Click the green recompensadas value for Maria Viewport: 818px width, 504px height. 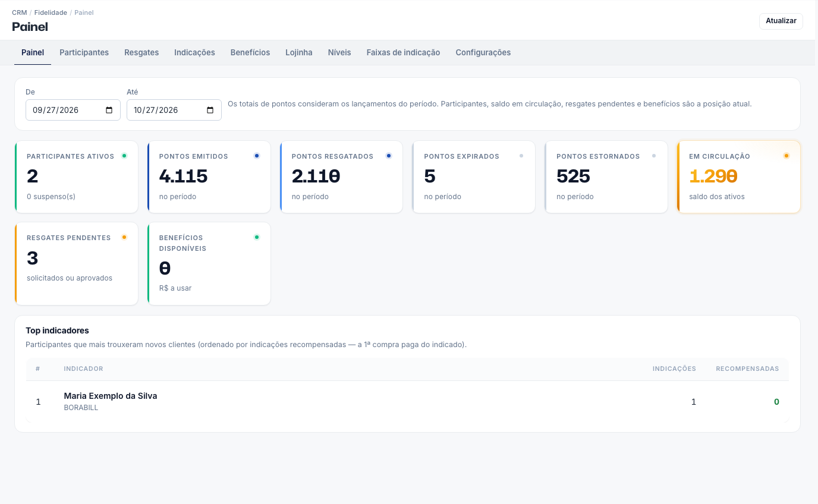pyautogui.click(x=776, y=402)
